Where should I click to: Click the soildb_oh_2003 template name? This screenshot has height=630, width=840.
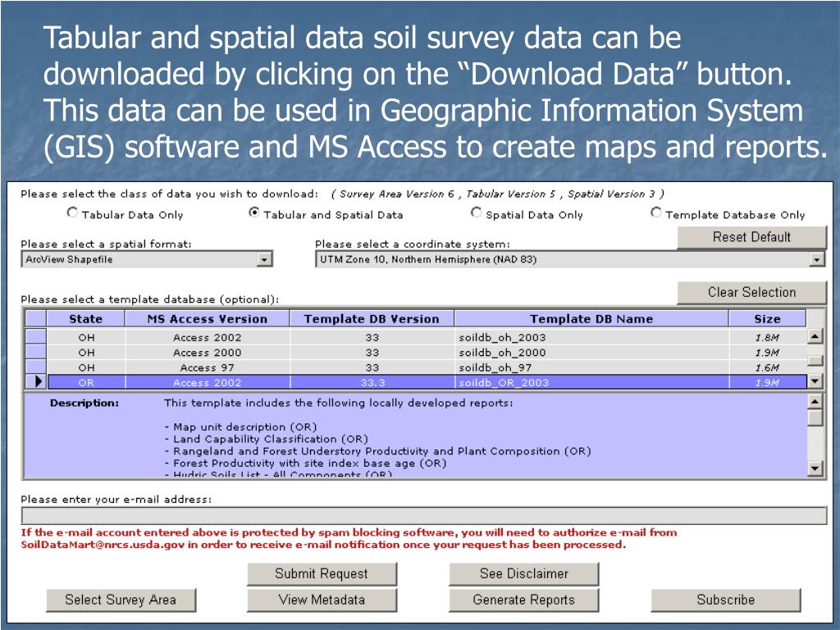coord(502,337)
